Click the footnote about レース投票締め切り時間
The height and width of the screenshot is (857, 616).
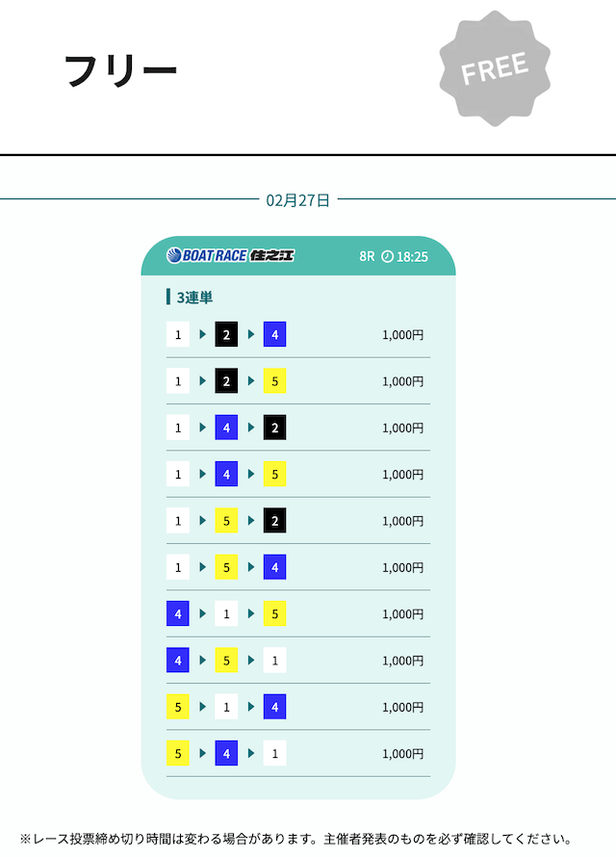click(295, 839)
